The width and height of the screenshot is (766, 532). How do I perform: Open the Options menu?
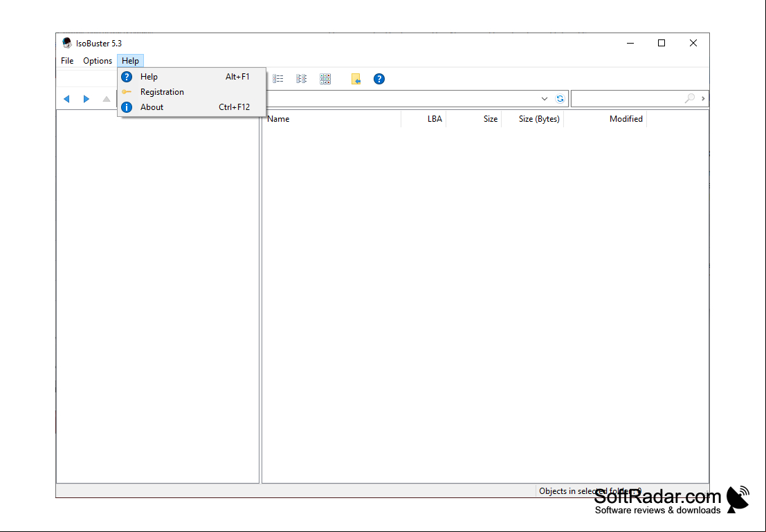click(x=97, y=61)
